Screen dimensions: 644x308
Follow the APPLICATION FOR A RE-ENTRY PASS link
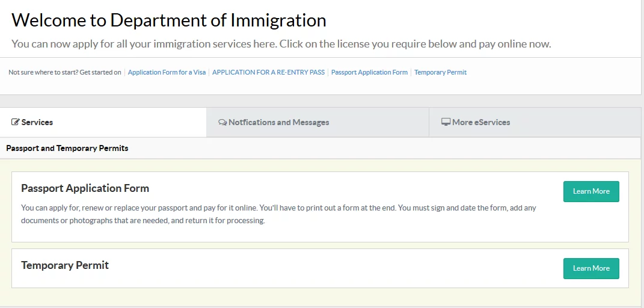click(x=268, y=72)
